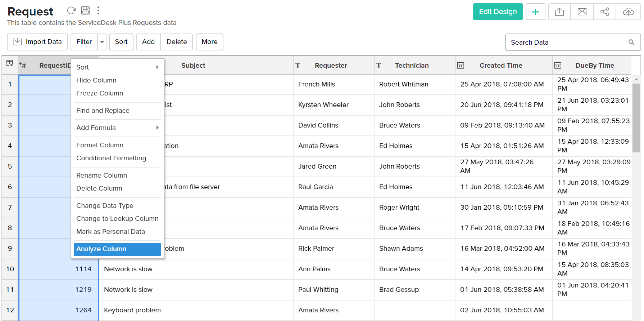Open the three-dot more options menu
This screenshot has height=321, width=644.
(98, 10)
